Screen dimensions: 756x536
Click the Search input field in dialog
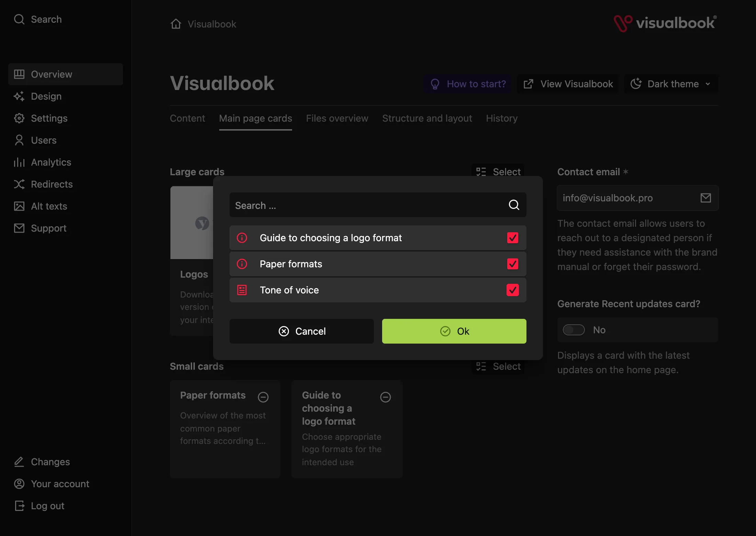[x=378, y=205]
